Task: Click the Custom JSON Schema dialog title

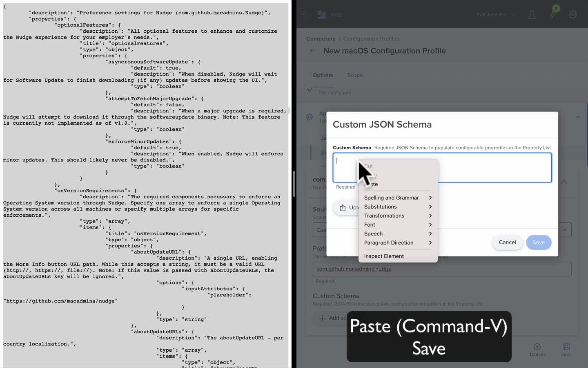Action: click(x=382, y=124)
